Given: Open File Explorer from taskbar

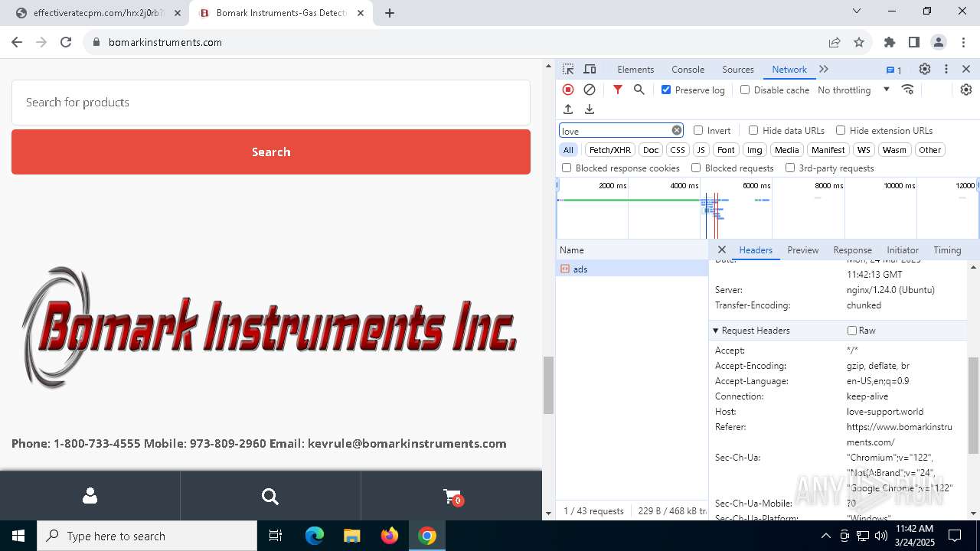Looking at the screenshot, I should tap(351, 536).
